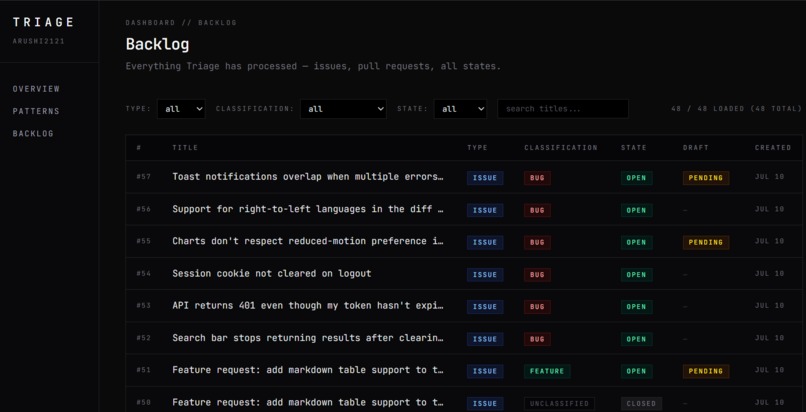Click the TITLE column header
Screen dimensions: 806x412
pyautogui.click(x=185, y=147)
